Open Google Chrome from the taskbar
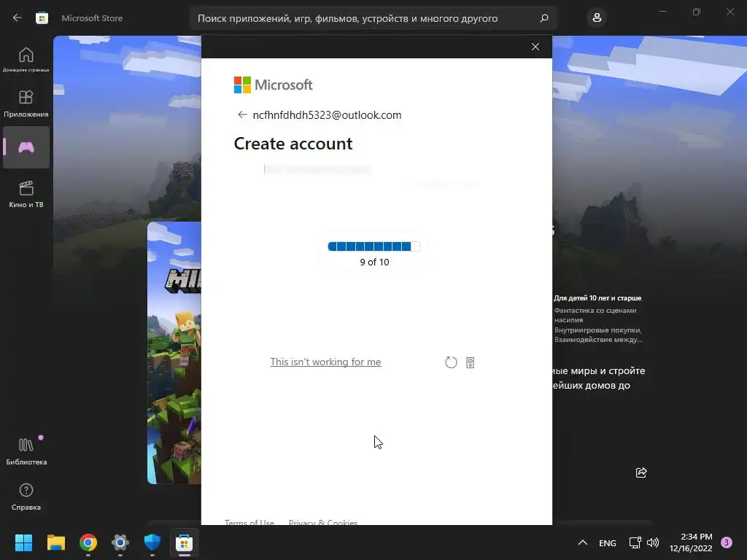Screen dimensions: 747x560 click(x=88, y=542)
